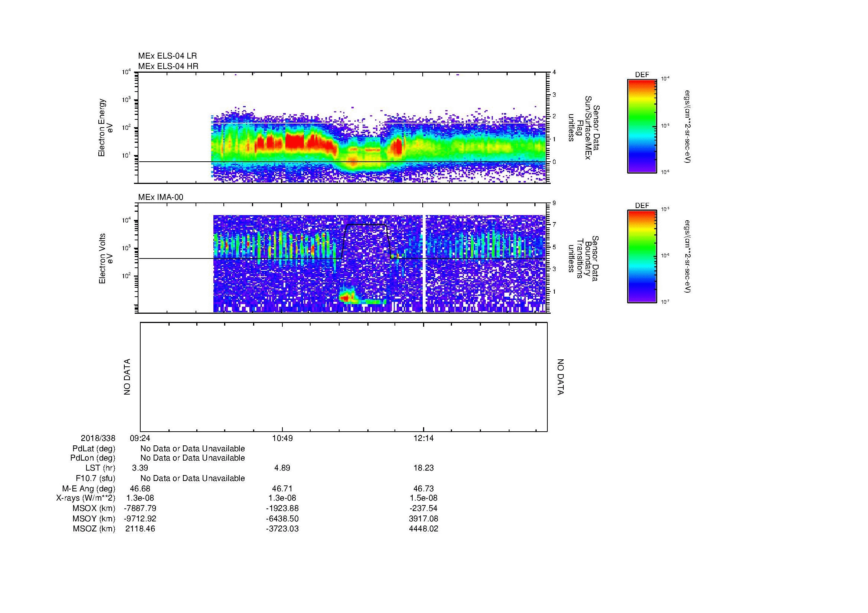Viewport: 868px width, 613px height.
Task: Click the top color bar units label
Action: pyautogui.click(x=688, y=126)
